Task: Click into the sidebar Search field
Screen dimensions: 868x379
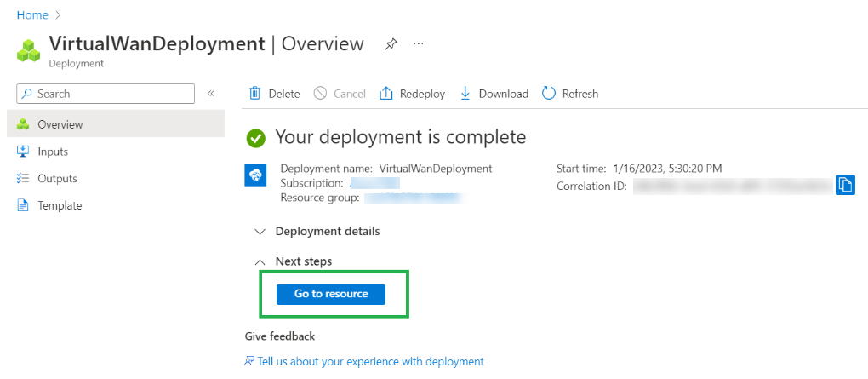Action: point(106,94)
